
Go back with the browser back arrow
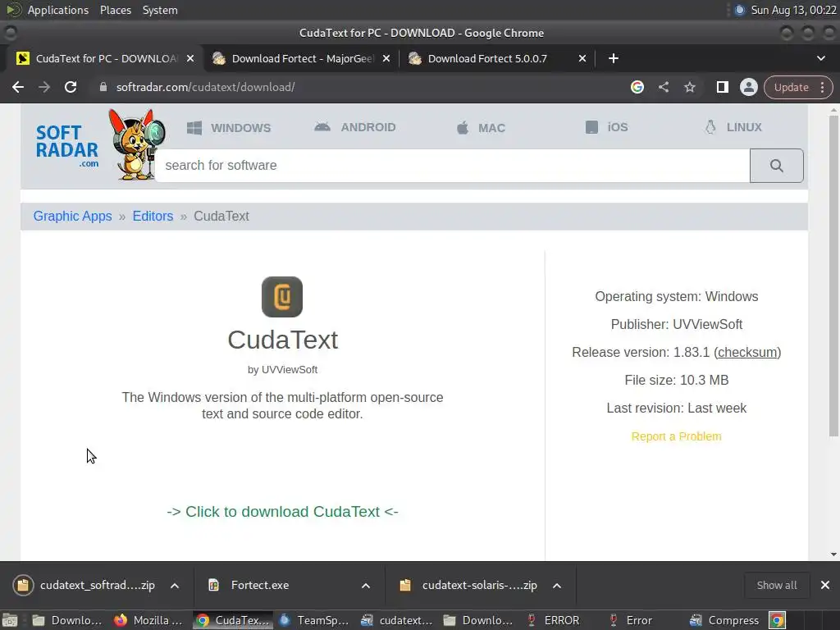(18, 87)
